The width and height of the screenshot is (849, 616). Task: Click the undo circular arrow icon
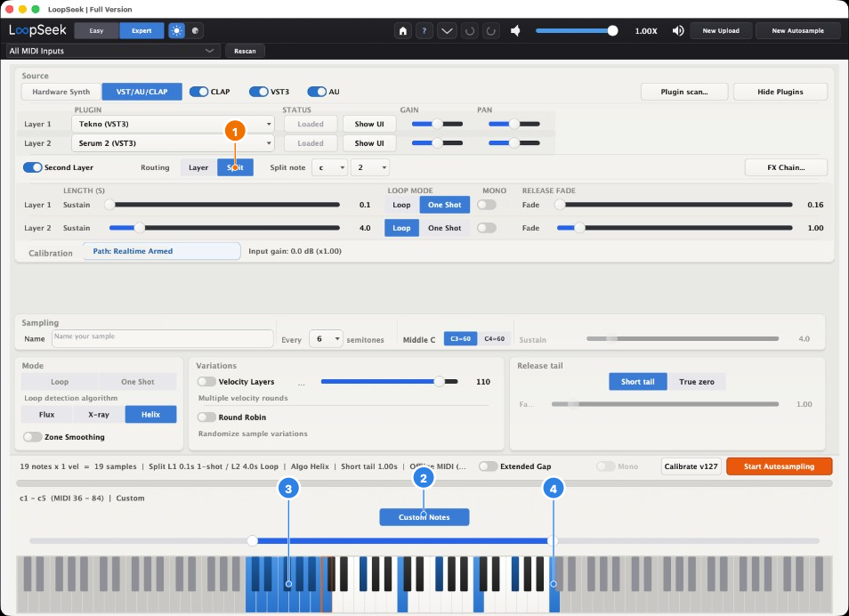tap(469, 31)
